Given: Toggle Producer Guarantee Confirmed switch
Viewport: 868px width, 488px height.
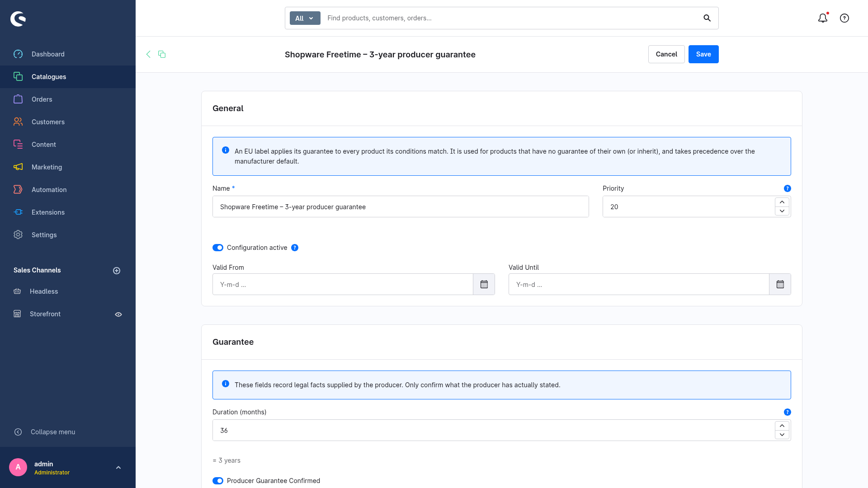Looking at the screenshot, I should (218, 481).
